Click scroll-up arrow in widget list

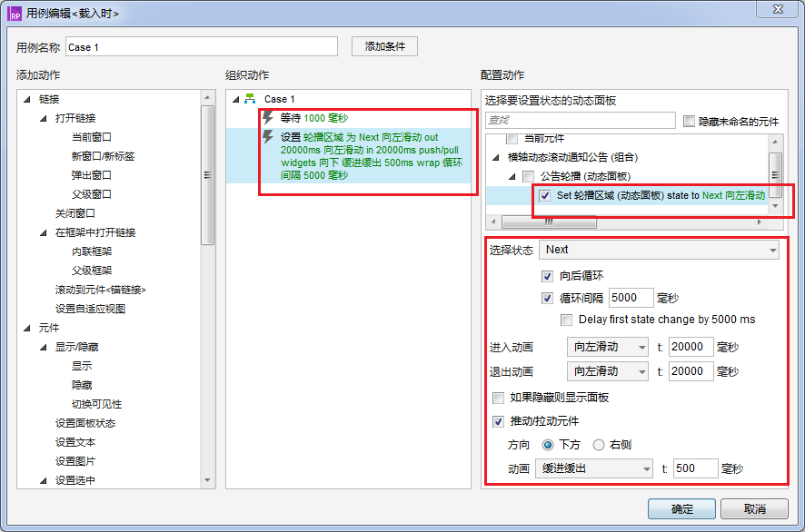775,141
